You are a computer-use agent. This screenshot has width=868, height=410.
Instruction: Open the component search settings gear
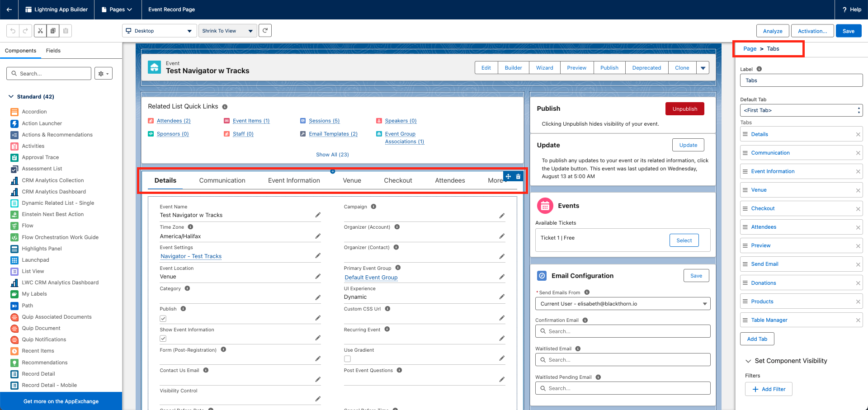click(x=104, y=73)
